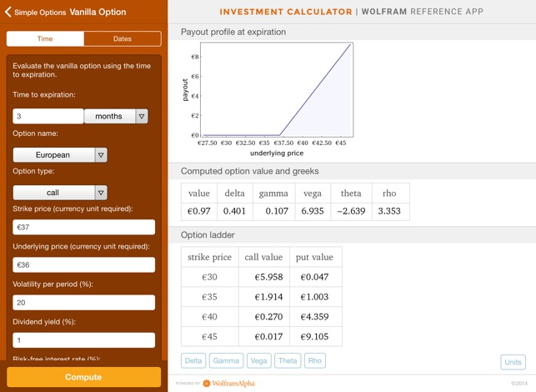
Task: Show the Gamma chart
Action: point(226,361)
